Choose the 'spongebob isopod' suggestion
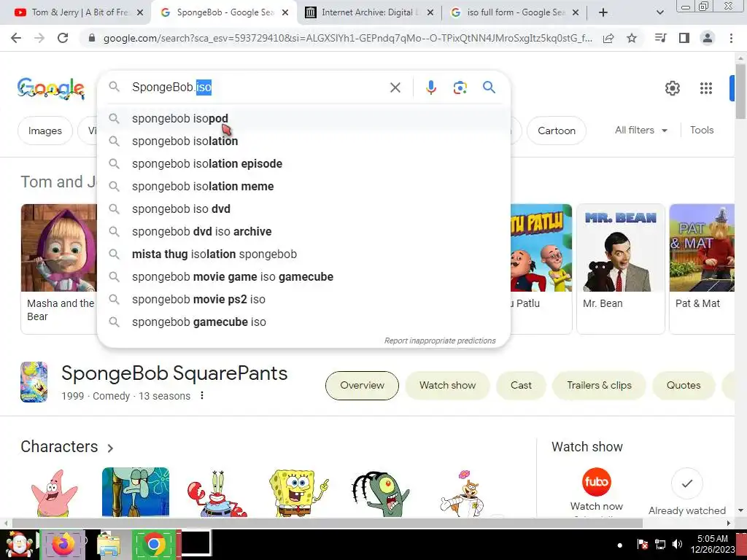The height and width of the screenshot is (560, 747). pyautogui.click(x=303, y=118)
